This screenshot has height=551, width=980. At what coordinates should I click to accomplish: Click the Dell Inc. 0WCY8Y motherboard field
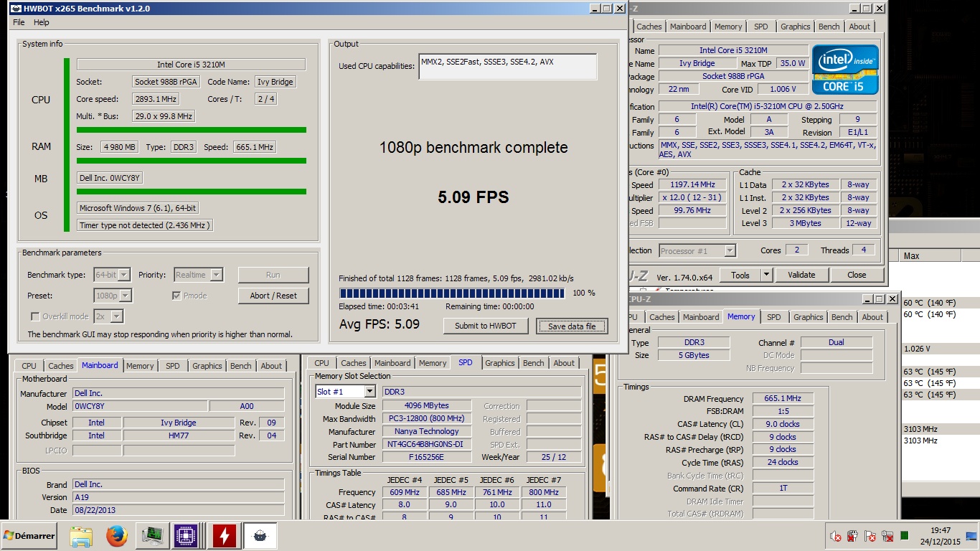[110, 178]
